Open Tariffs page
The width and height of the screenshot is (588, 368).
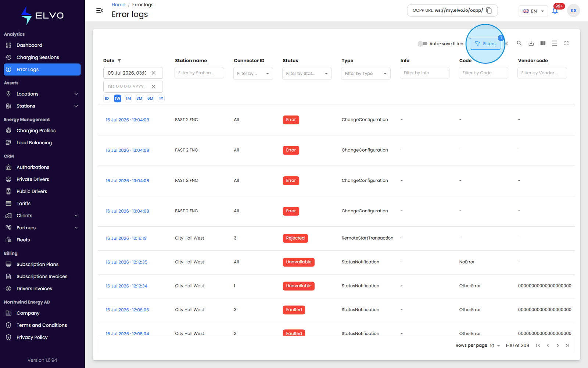(x=42, y=204)
